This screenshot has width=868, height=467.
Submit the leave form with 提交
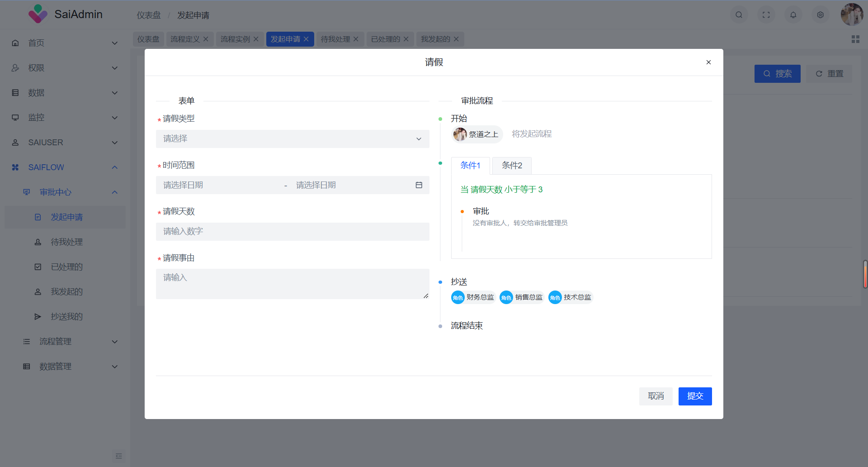(x=695, y=396)
